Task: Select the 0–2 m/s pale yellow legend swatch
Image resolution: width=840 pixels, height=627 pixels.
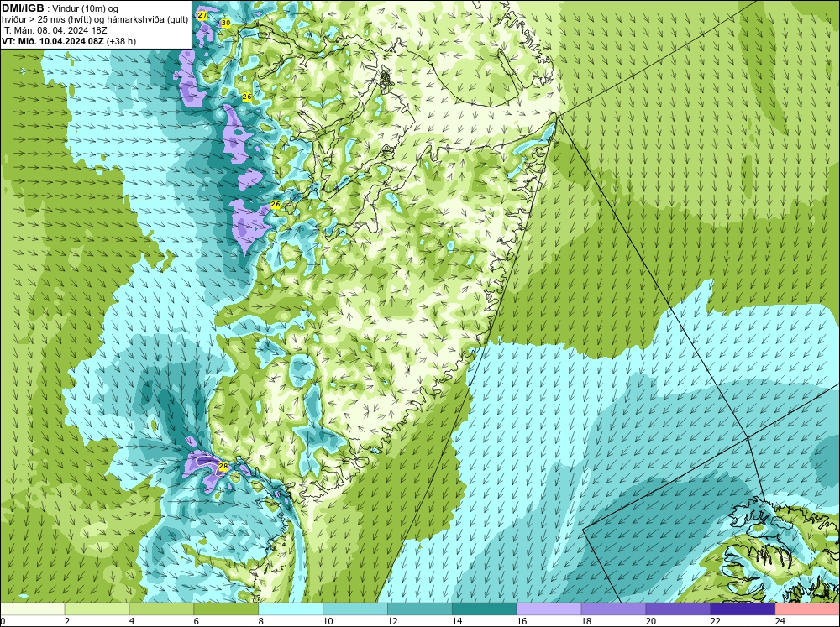Action: tap(33, 609)
